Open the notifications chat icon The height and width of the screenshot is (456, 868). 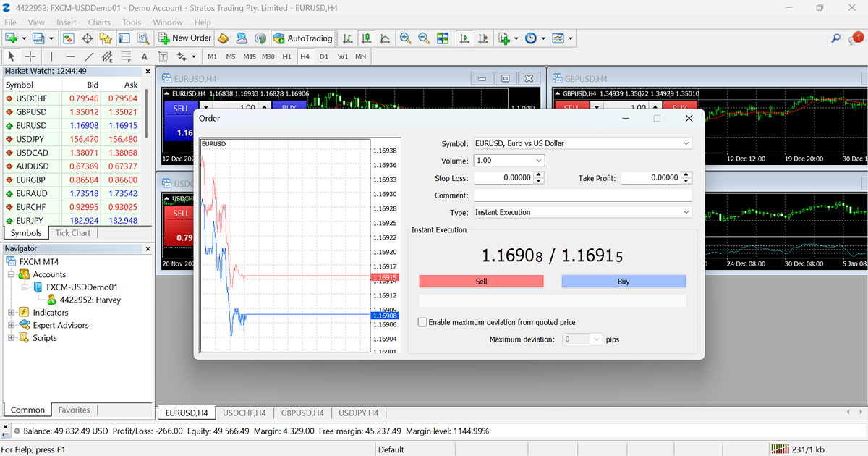click(854, 39)
